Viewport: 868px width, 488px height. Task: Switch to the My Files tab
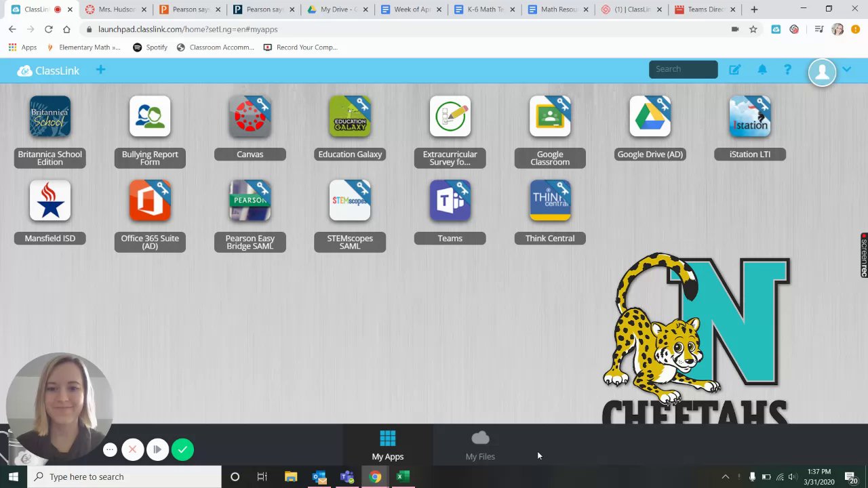(480, 445)
